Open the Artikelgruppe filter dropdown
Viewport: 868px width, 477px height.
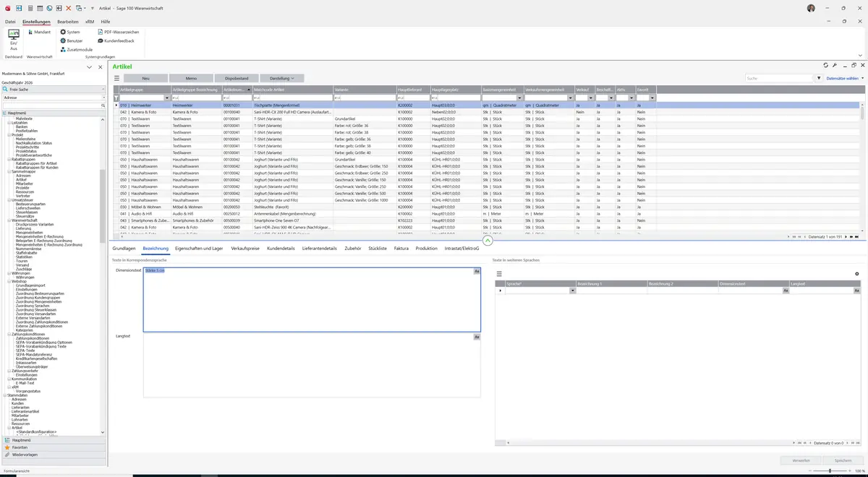(167, 98)
